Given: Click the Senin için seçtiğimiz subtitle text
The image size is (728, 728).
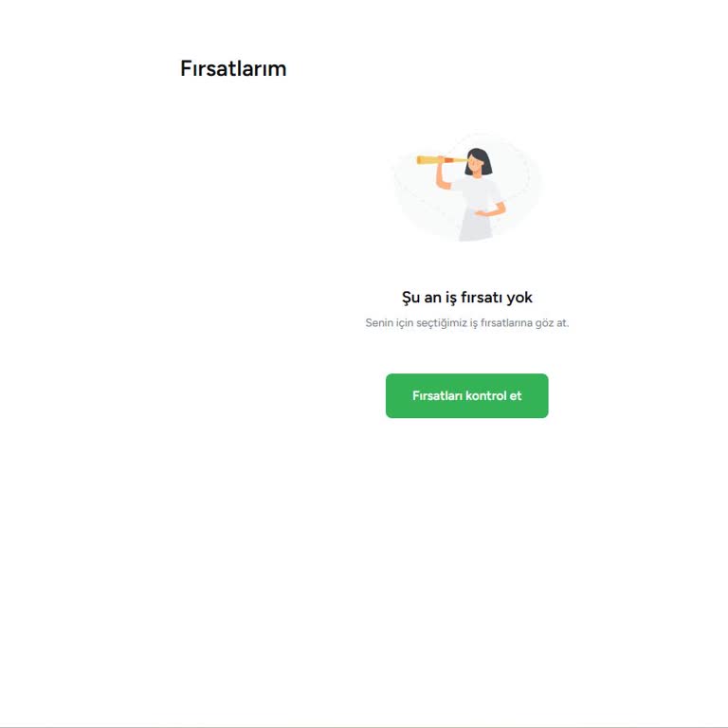Looking at the screenshot, I should (x=466, y=322).
